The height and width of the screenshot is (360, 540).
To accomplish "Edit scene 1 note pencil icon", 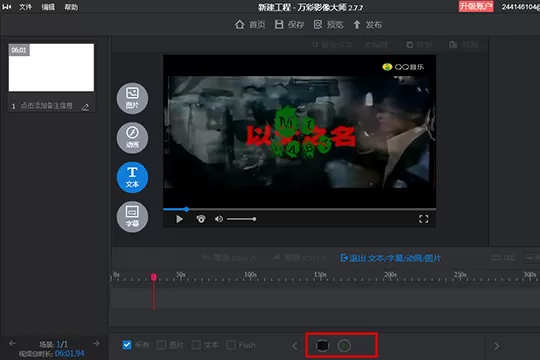I will [85, 107].
